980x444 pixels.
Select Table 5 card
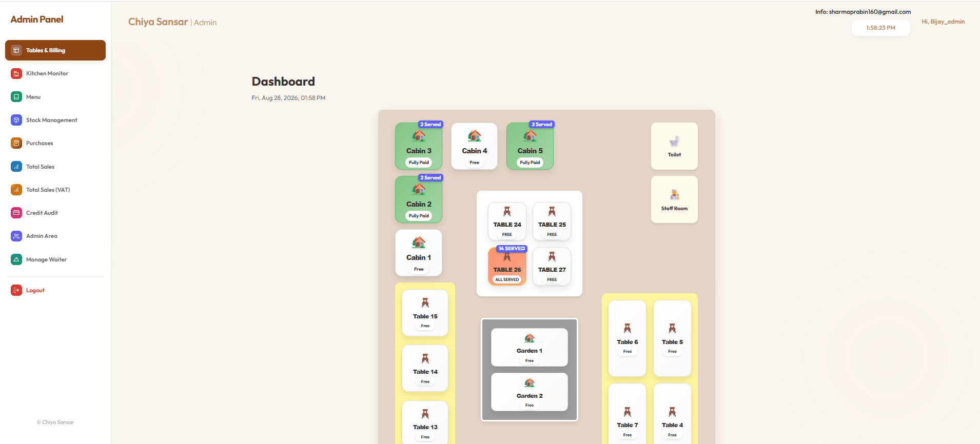(x=672, y=338)
